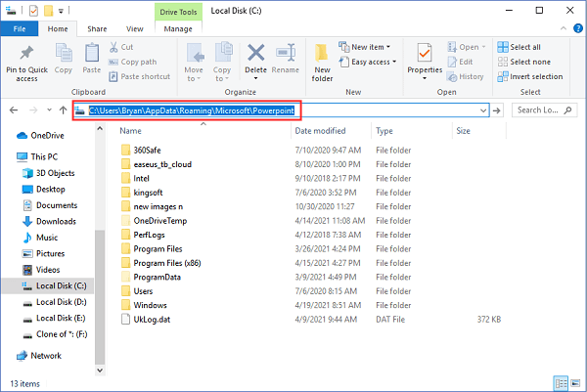This screenshot has height=392, width=587.
Task: Open the File menu tab
Action: point(19,29)
